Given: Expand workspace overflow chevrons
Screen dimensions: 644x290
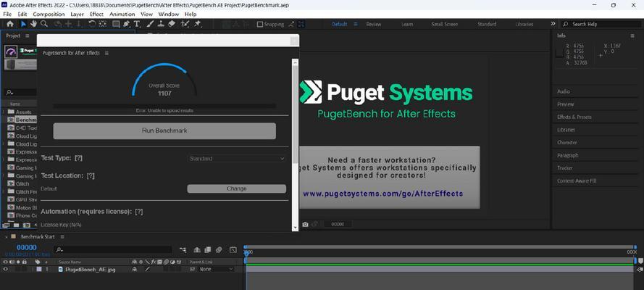Looking at the screenshot, I should (553, 24).
